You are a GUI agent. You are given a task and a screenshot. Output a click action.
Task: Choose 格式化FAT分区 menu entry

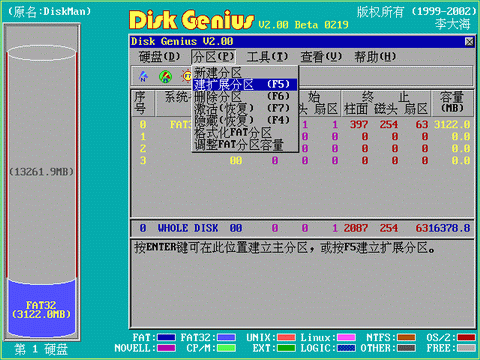click(x=245, y=132)
